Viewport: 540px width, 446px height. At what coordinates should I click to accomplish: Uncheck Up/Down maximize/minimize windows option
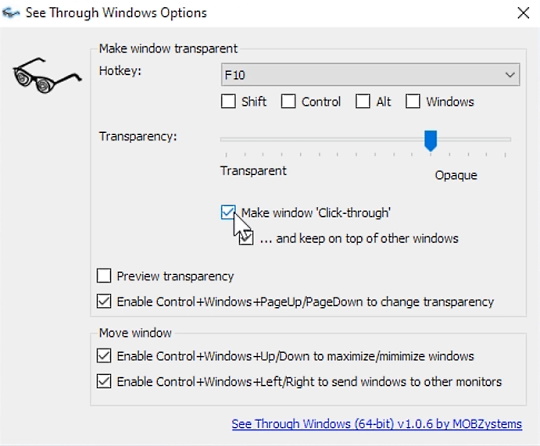104,356
